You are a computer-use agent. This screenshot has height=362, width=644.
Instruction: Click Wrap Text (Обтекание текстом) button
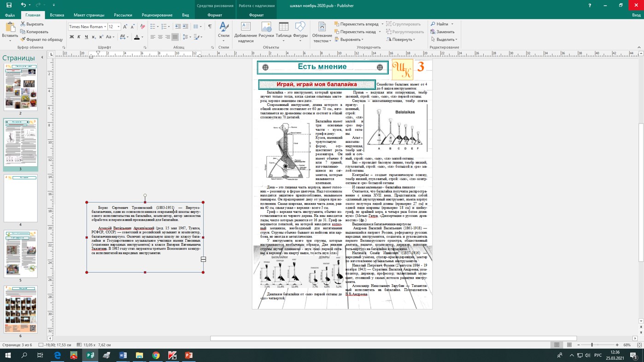(x=322, y=32)
